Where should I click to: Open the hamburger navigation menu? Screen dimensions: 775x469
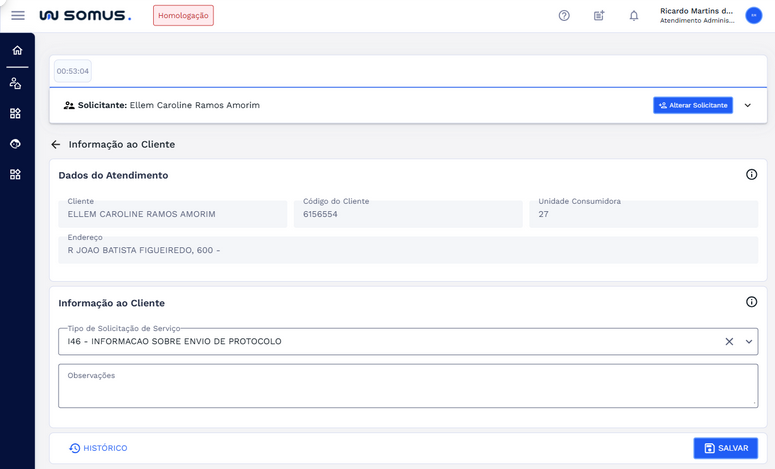point(18,16)
